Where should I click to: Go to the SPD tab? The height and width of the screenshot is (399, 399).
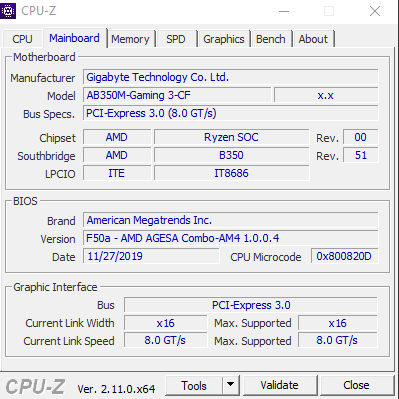coord(176,39)
